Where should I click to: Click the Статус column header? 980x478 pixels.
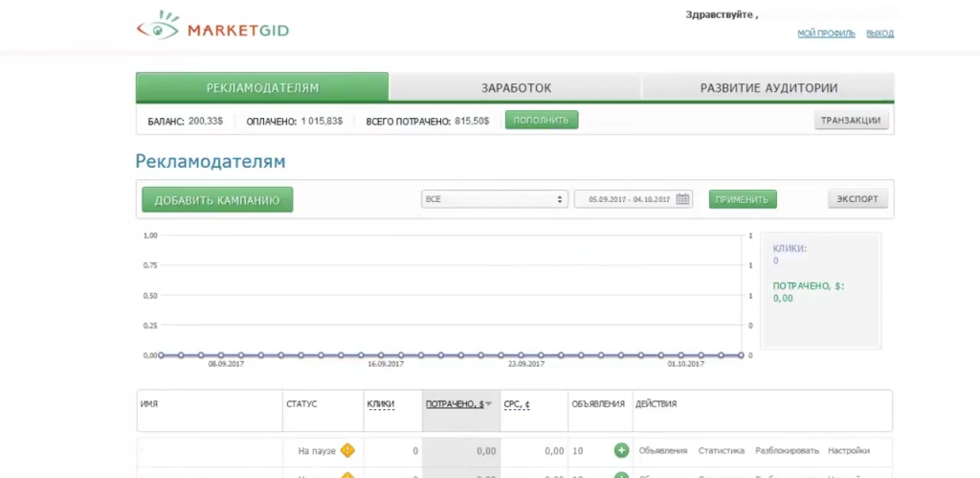click(301, 404)
